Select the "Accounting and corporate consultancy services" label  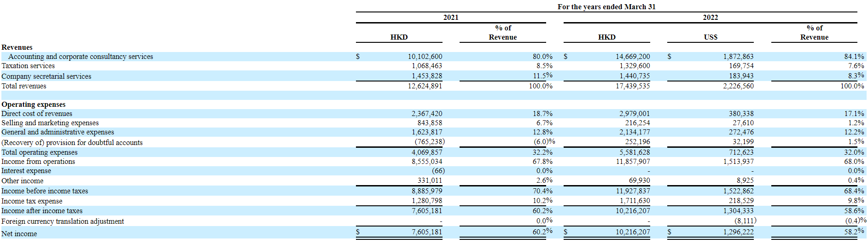point(81,57)
